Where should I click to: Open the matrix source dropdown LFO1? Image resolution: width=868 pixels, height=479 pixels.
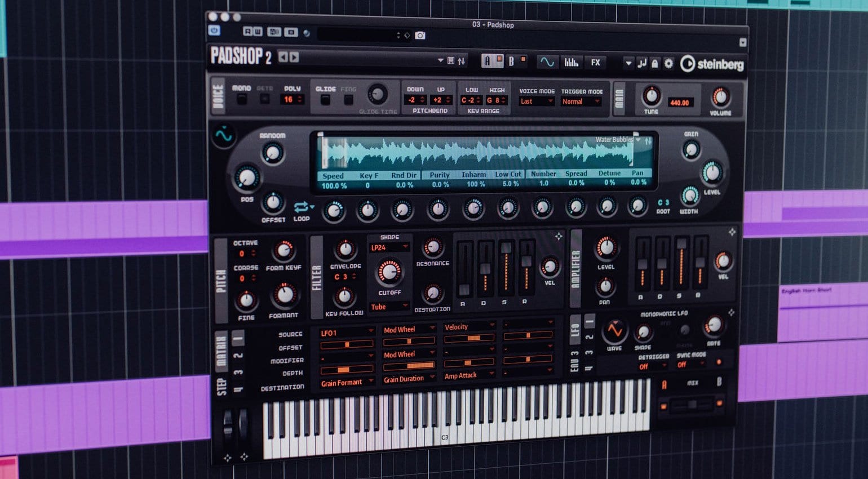(x=347, y=333)
